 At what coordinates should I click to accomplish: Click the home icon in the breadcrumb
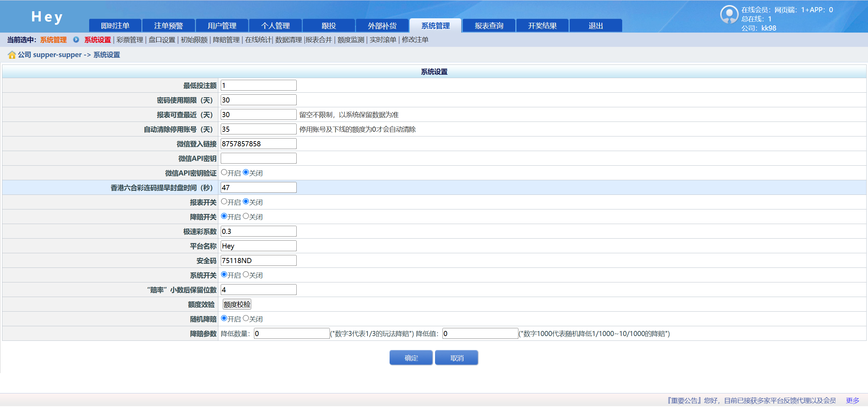click(12, 55)
